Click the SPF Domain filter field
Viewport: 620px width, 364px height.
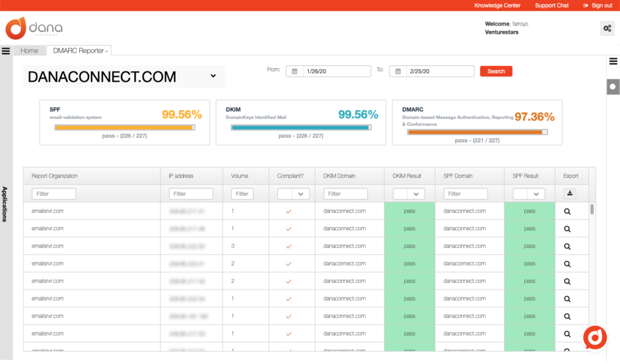466,194
